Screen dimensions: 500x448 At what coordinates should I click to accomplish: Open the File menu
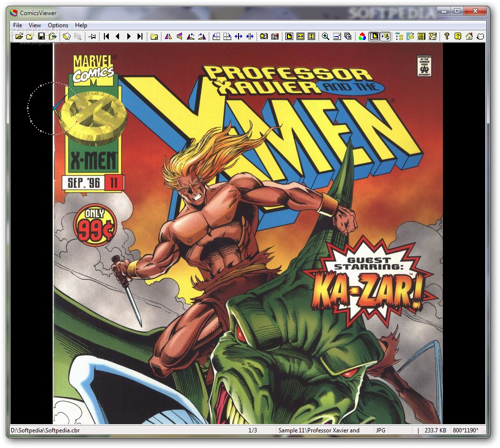(x=18, y=25)
